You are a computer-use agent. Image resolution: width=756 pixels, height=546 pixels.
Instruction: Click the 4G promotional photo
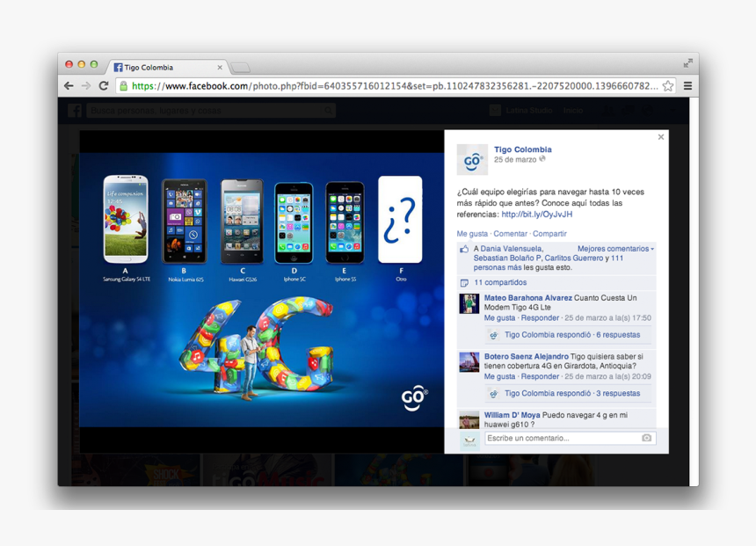[262, 290]
